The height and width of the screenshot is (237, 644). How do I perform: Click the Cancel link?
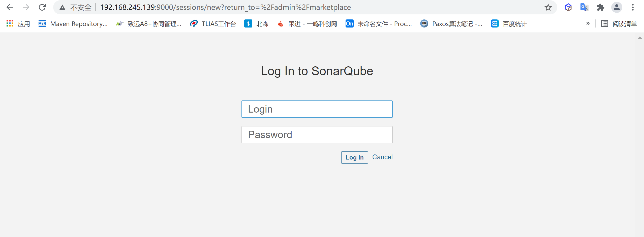pos(382,157)
